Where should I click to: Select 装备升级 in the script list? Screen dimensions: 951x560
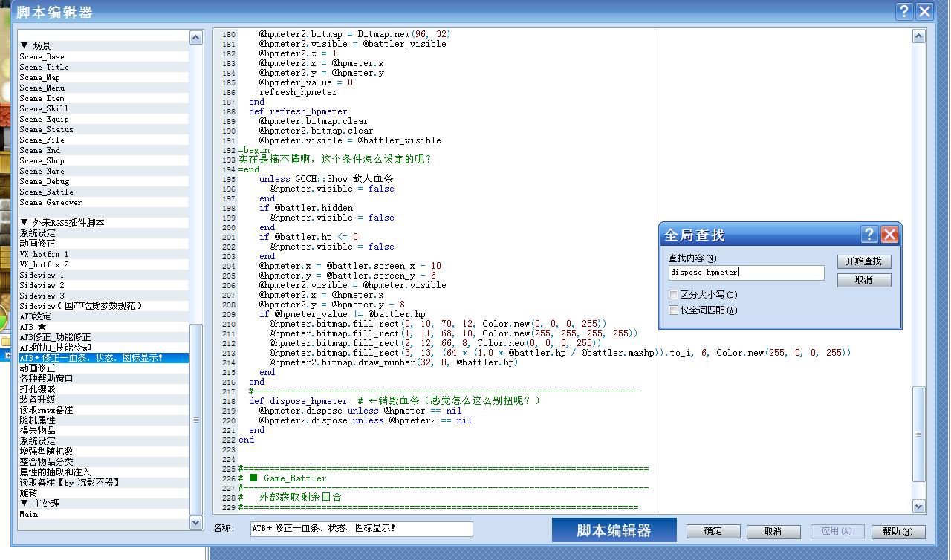(103, 400)
